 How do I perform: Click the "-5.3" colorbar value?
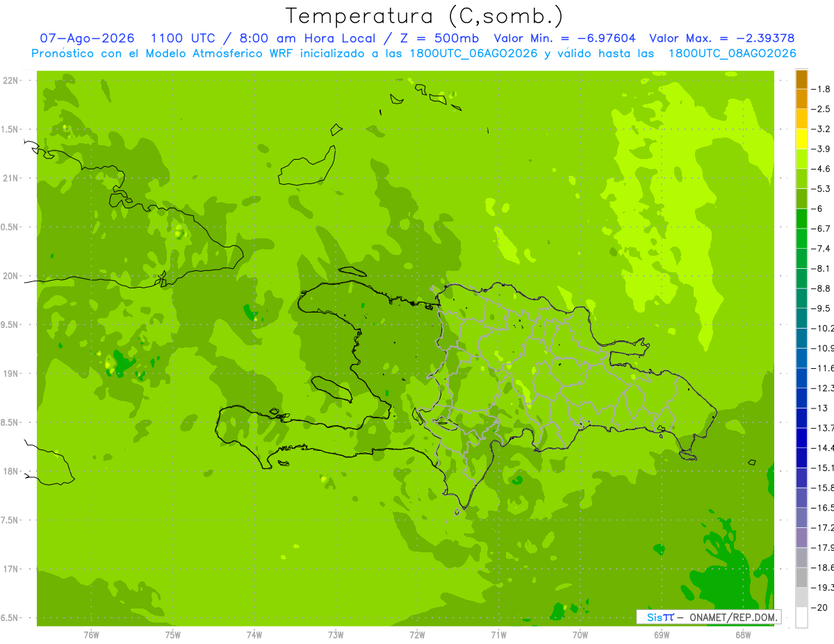click(821, 189)
